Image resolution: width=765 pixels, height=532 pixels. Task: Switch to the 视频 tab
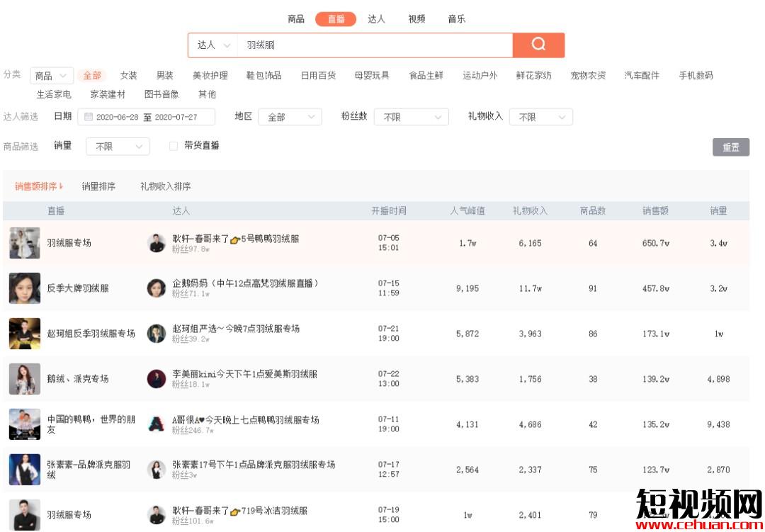click(x=416, y=19)
